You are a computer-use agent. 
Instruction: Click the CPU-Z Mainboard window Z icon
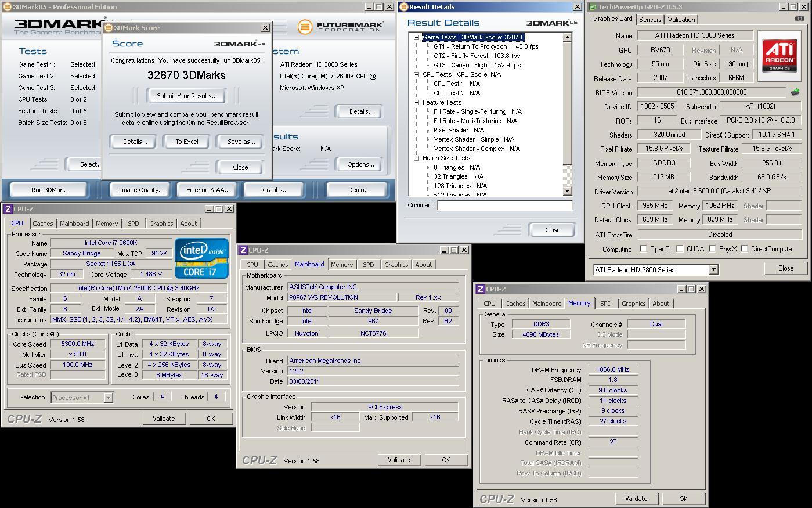click(x=243, y=250)
